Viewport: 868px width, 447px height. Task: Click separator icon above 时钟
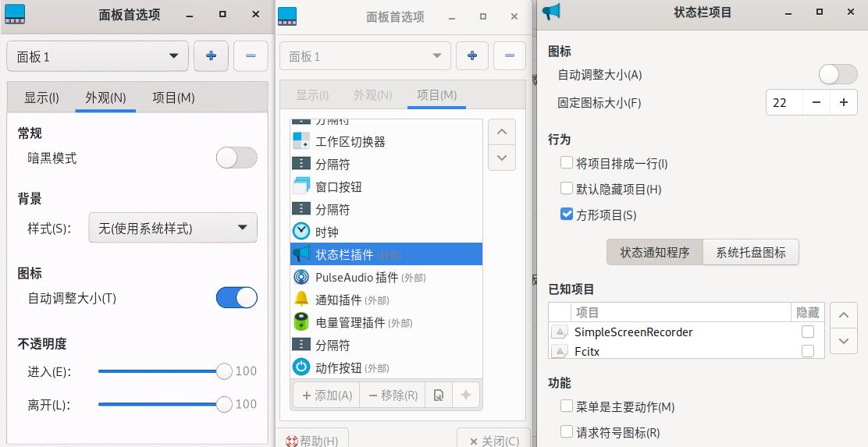pyautogui.click(x=301, y=209)
